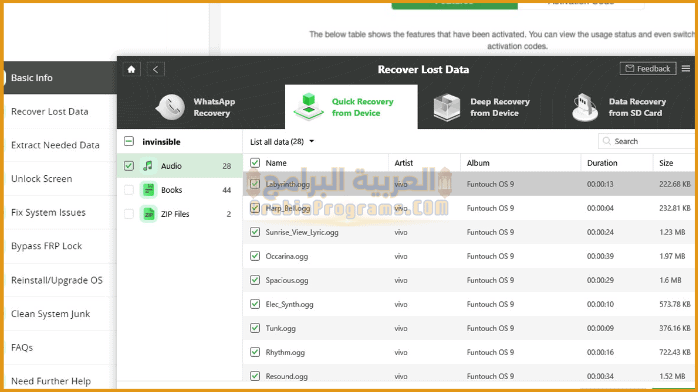Click Funtouch OS 9 album in Spacious.ogg row
This screenshot has height=392, width=698.
coord(490,280)
